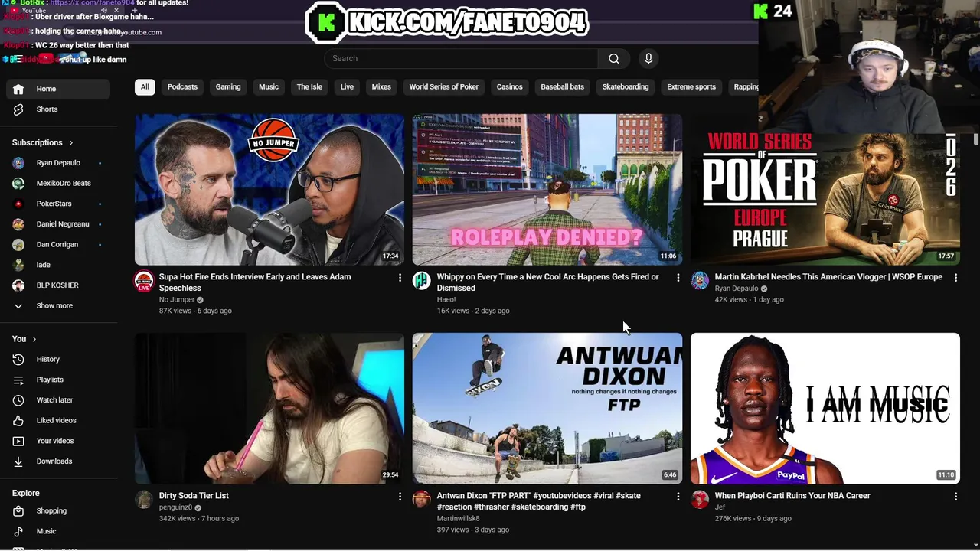Open Martinwillsk8 channel name link

click(x=458, y=518)
